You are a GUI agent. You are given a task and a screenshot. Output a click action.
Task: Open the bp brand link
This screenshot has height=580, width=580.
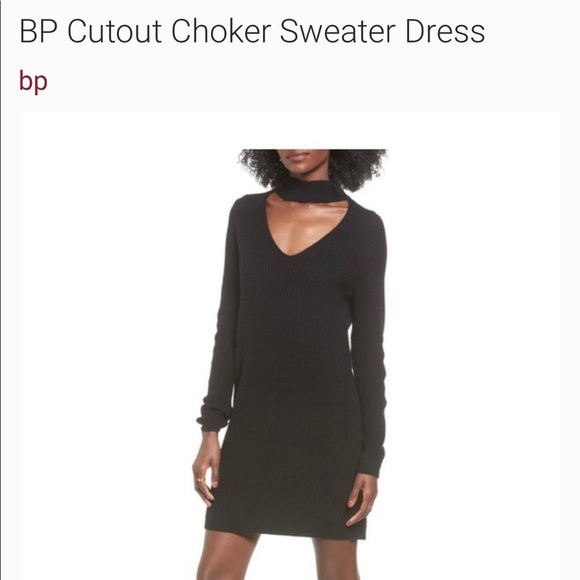coord(33,81)
